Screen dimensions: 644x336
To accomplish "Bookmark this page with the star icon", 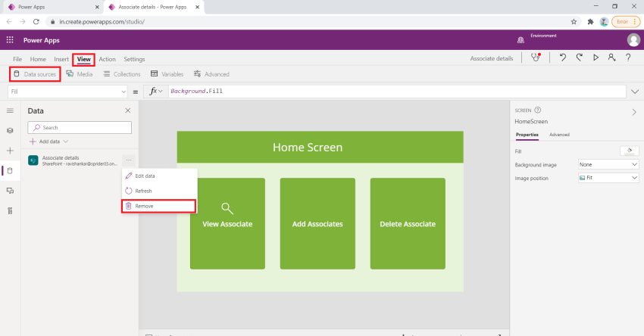I will pos(574,22).
